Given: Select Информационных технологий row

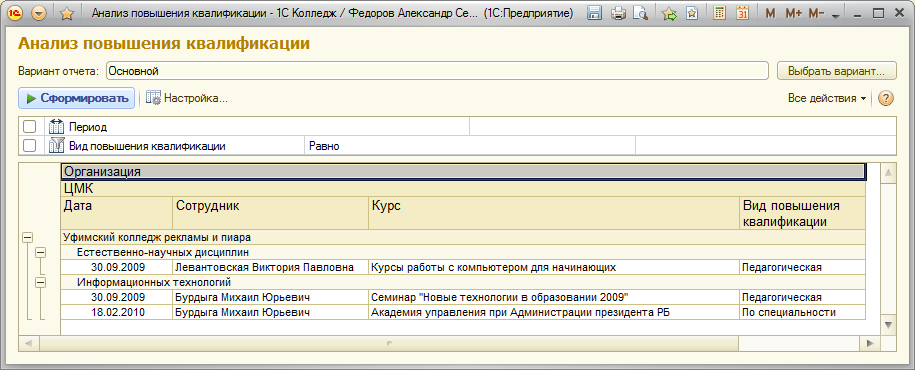Looking at the screenshot, I should 463,282.
